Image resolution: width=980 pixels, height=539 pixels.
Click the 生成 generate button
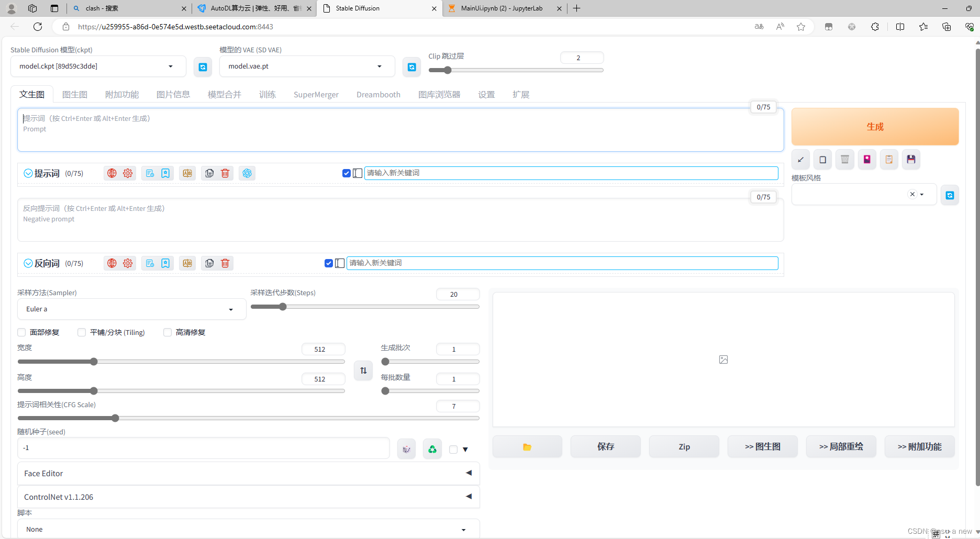(x=875, y=127)
